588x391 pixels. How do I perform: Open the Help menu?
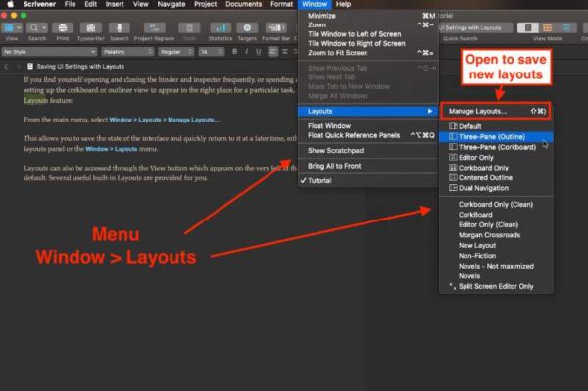(x=343, y=4)
